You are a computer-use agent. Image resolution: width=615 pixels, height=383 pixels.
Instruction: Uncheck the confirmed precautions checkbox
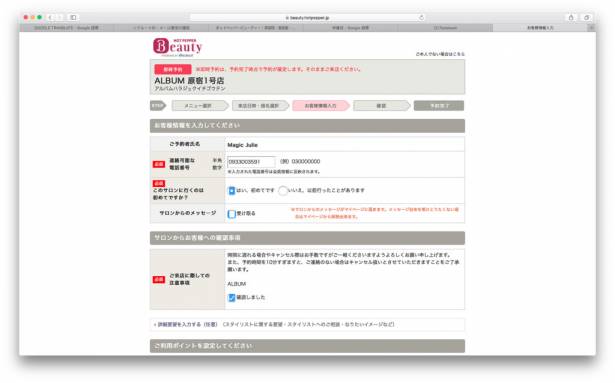pyautogui.click(x=232, y=297)
